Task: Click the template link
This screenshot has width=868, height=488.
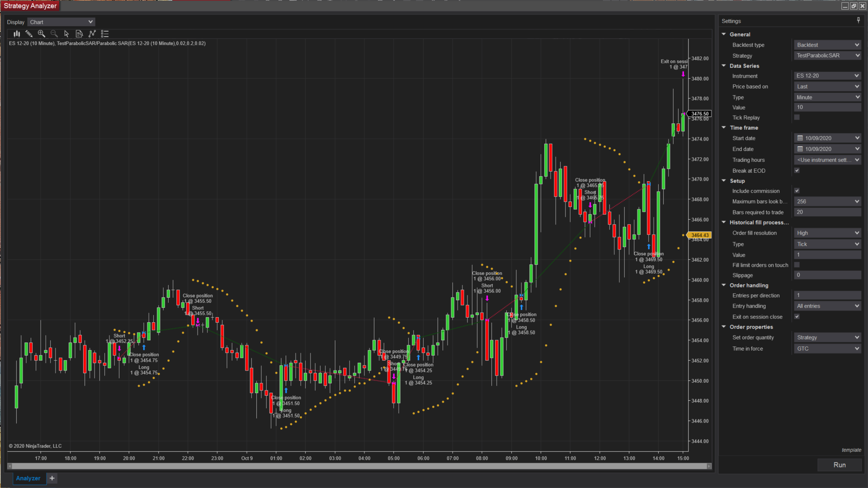Action: [851, 450]
